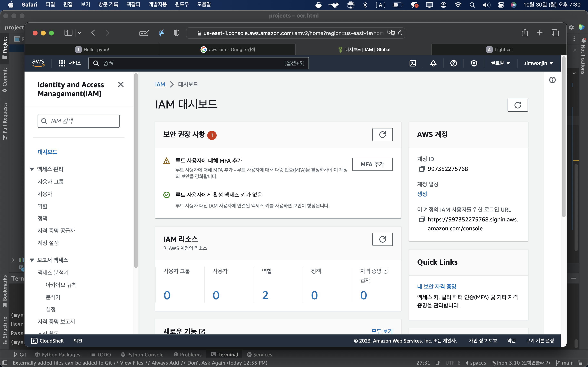
Task: Click the AWS support help icon
Action: pos(453,63)
